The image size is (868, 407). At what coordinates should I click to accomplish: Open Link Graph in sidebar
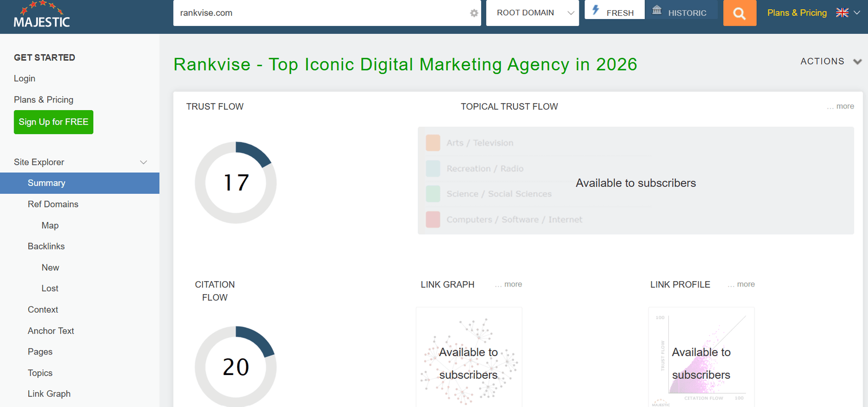pyautogui.click(x=49, y=394)
